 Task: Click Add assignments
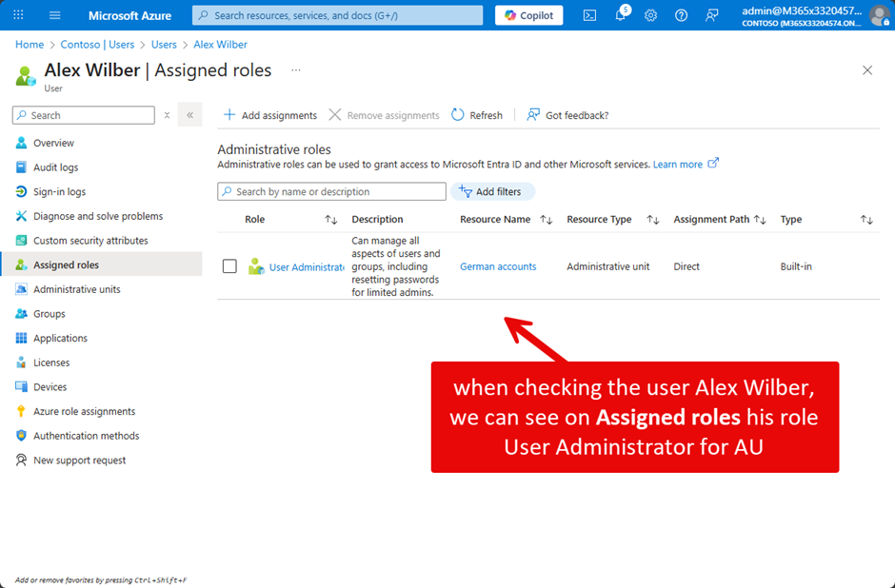270,115
